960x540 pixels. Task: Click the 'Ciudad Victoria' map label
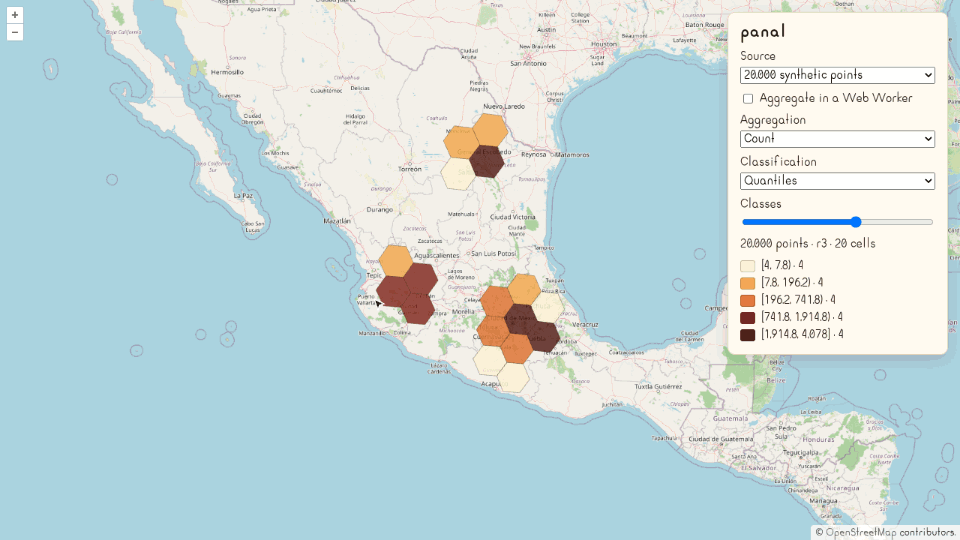coord(513,217)
